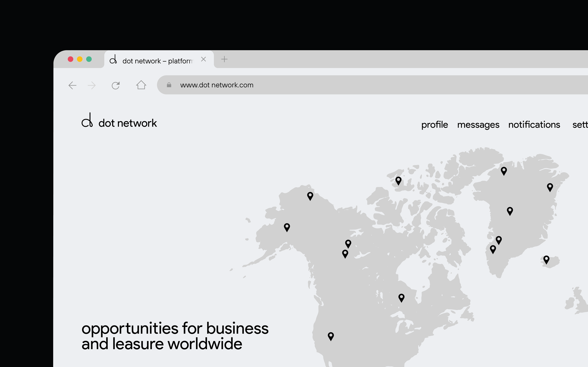The width and height of the screenshot is (588, 367).
Task: Click the browser back arrow
Action: point(72,86)
